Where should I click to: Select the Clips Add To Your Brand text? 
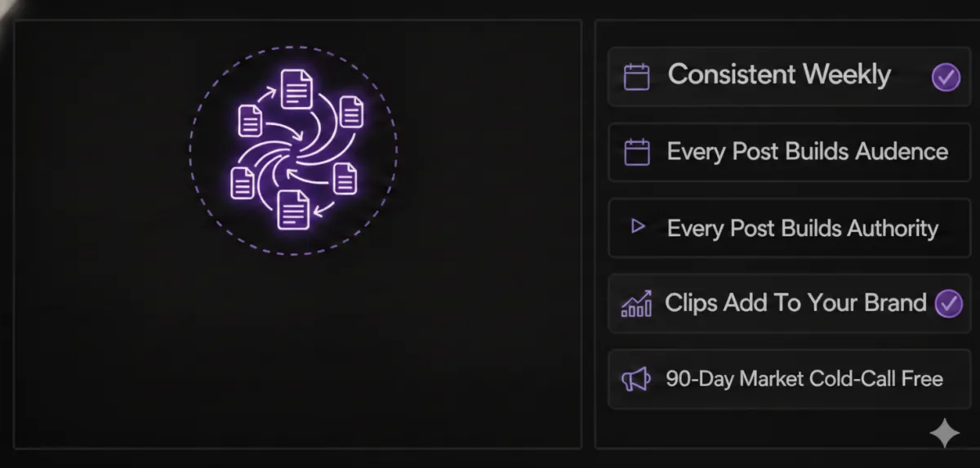click(x=795, y=303)
